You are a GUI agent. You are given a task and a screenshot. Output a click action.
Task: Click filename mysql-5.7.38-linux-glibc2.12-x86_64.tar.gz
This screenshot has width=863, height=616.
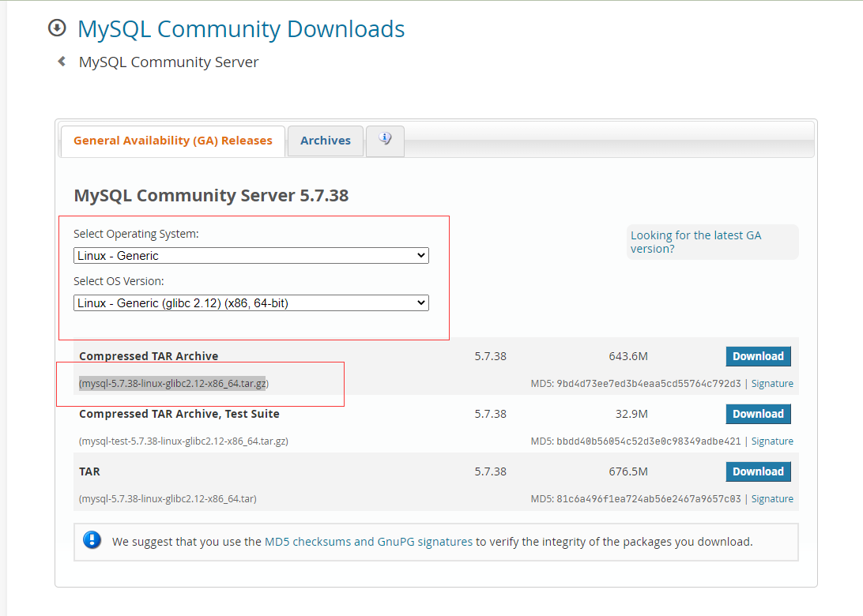pos(174,384)
